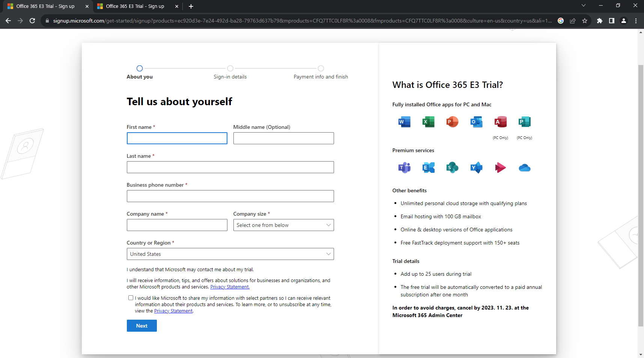This screenshot has height=358, width=644.
Task: Close the first Office 365 tab
Action: 87,6
